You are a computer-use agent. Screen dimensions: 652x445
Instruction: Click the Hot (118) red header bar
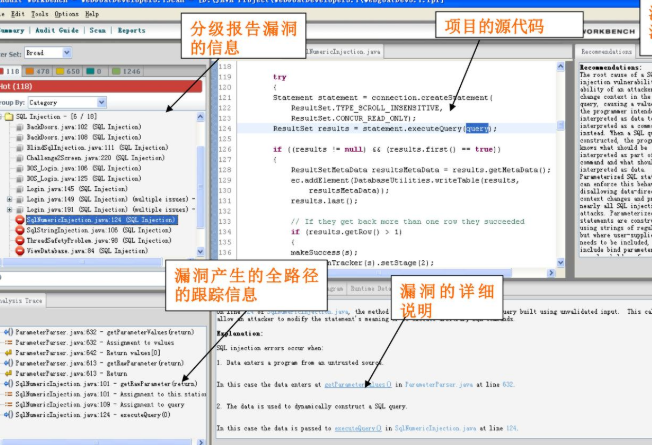pyautogui.click(x=101, y=86)
